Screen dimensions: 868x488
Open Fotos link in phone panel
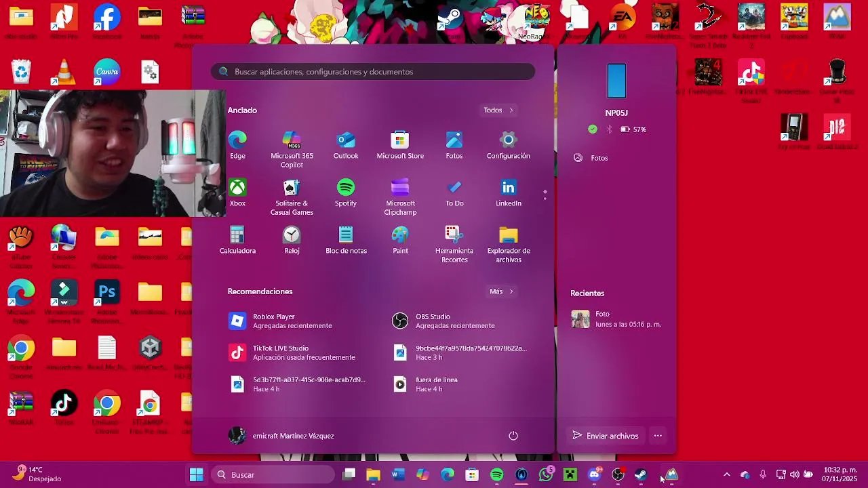click(591, 158)
